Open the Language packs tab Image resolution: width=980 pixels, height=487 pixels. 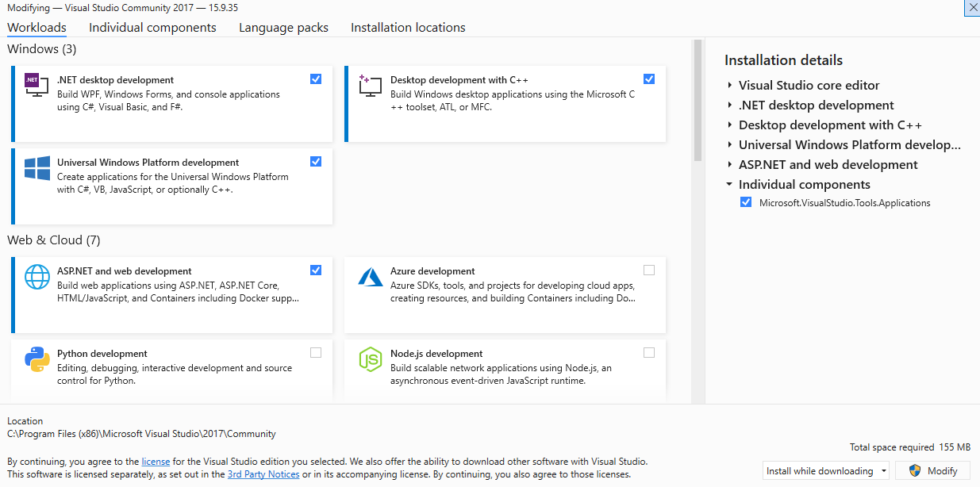(283, 27)
